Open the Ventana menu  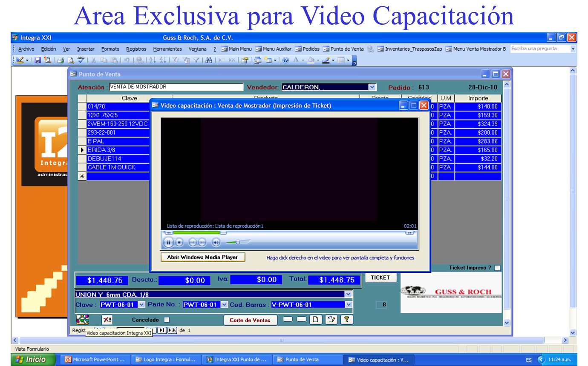tap(198, 49)
